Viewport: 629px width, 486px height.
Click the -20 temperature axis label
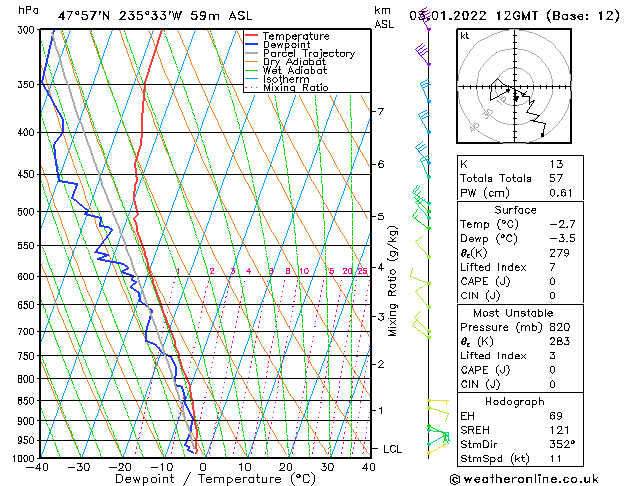(x=120, y=467)
